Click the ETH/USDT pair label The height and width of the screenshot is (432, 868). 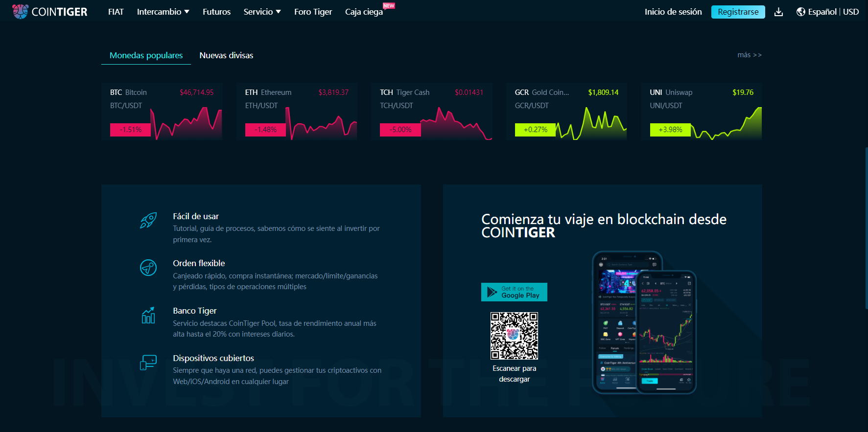click(x=261, y=105)
